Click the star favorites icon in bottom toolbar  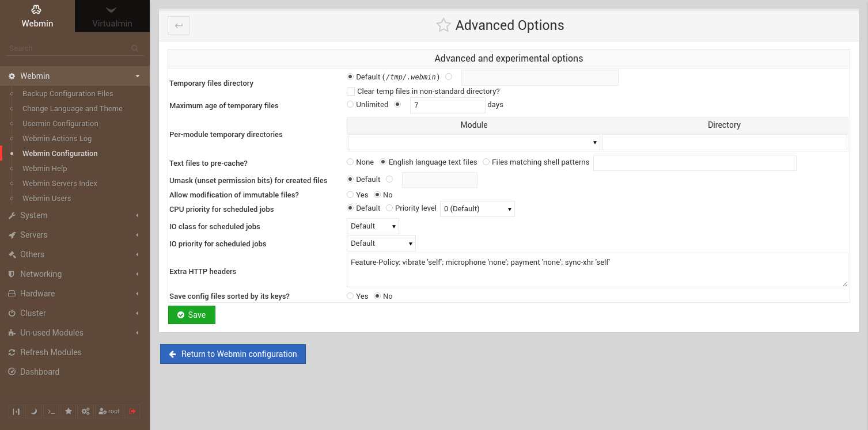[68, 411]
